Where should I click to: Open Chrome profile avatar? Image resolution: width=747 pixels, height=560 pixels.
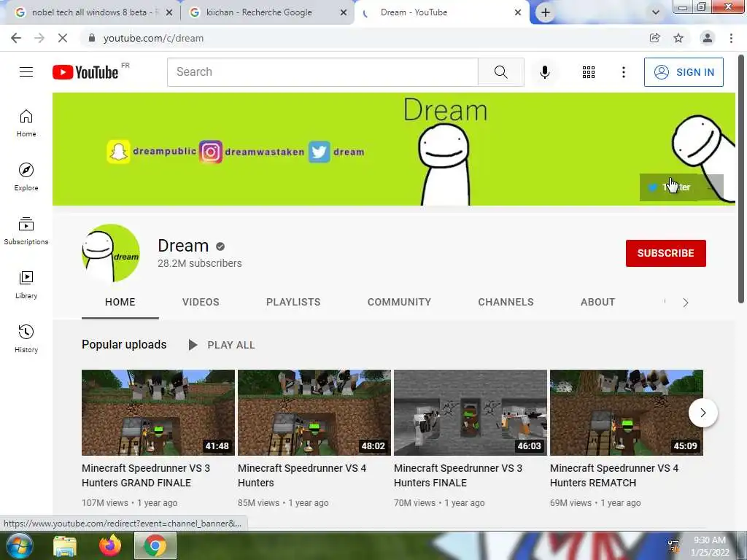(707, 38)
